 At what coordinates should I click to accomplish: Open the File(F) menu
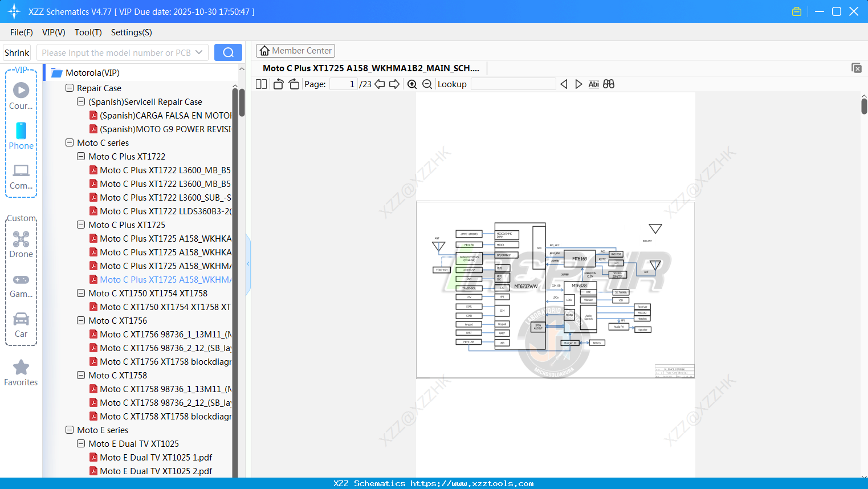(x=22, y=32)
